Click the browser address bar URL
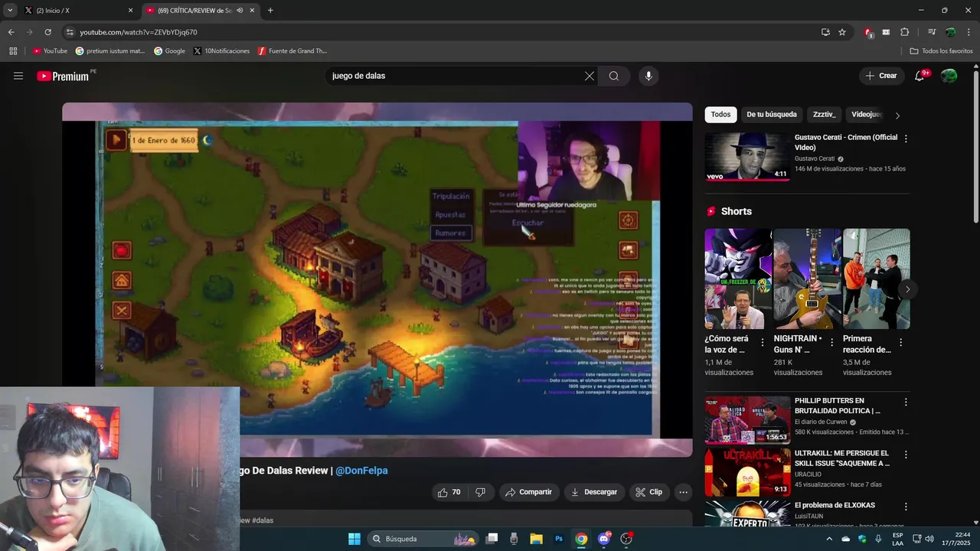The width and height of the screenshot is (980, 551). 139,32
